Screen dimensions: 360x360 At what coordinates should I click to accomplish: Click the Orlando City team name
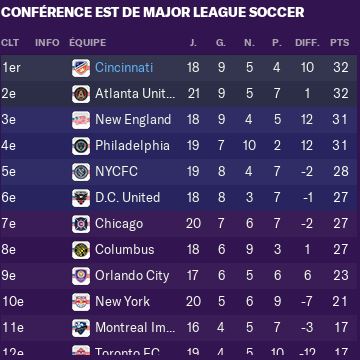tap(132, 276)
